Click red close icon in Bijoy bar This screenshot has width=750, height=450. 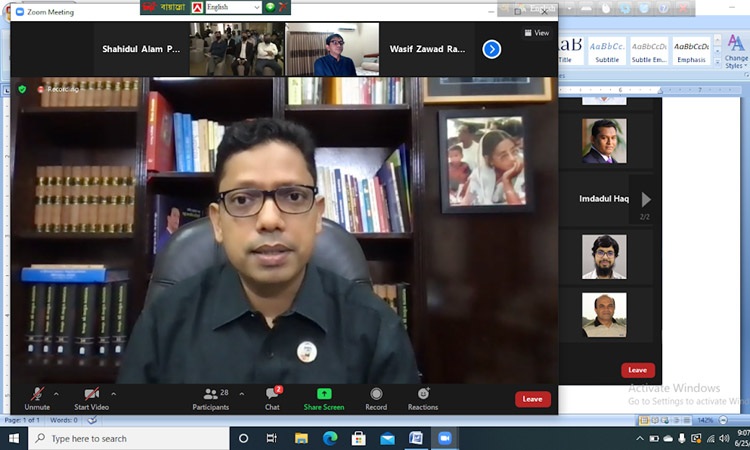(x=283, y=7)
